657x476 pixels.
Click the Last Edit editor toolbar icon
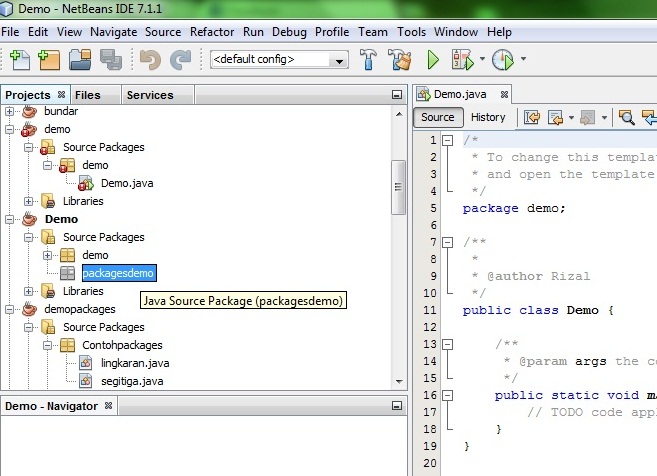coord(532,118)
